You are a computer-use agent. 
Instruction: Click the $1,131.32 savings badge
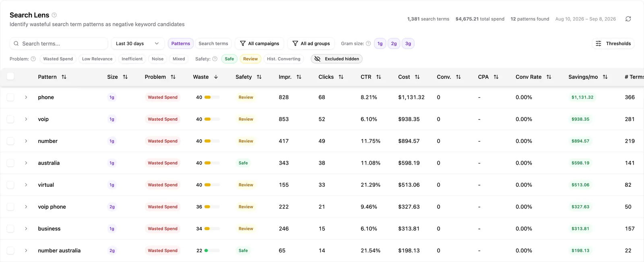(582, 97)
